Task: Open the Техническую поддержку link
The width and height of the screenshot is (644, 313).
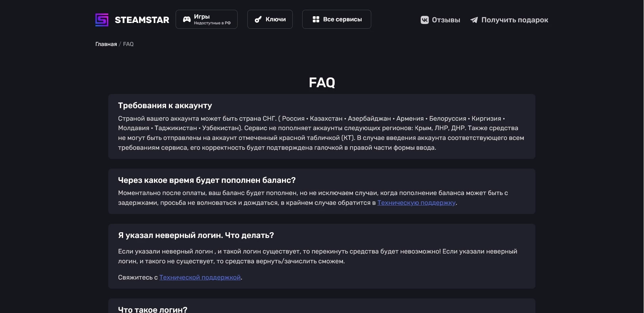Action: point(416,202)
